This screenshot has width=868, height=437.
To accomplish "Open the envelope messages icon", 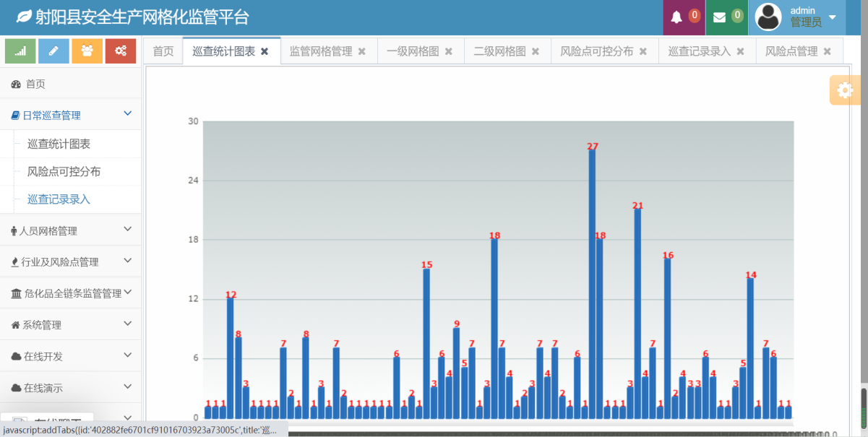I will [719, 17].
